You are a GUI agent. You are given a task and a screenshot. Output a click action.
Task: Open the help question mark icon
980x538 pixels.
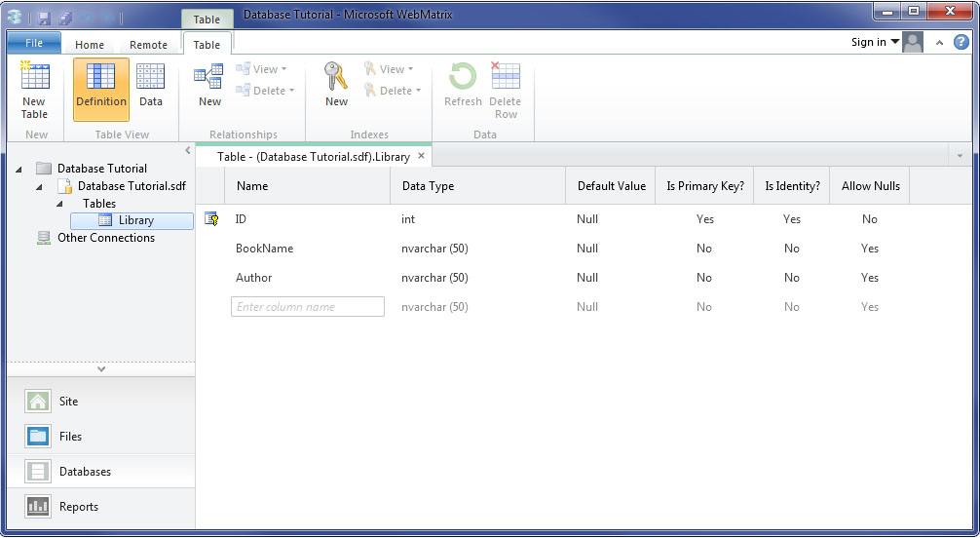(x=961, y=42)
